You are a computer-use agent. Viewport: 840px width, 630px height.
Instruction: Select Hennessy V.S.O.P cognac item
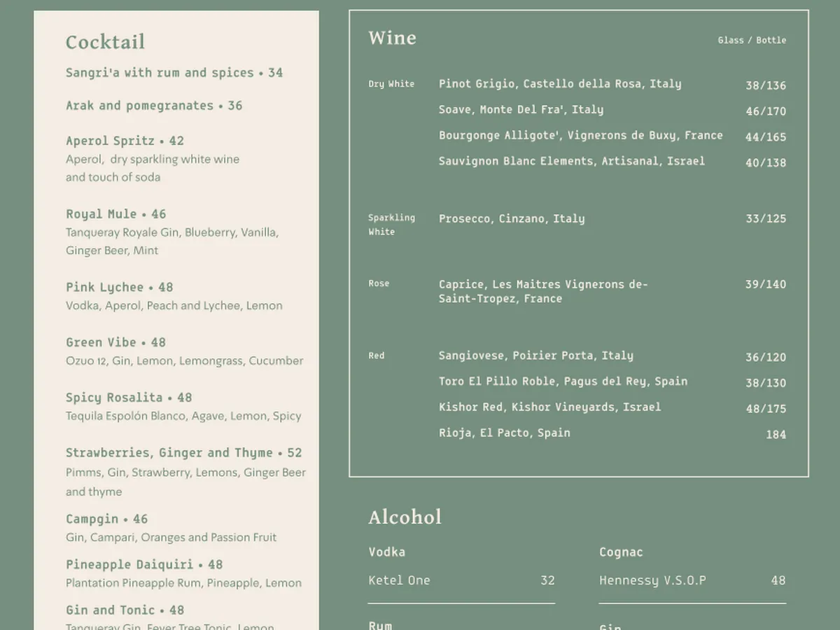652,580
